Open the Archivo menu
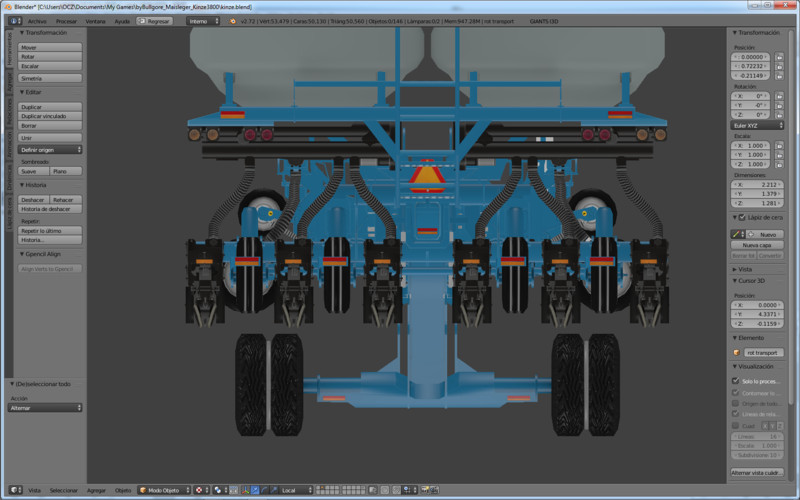Viewport: 800px width, 500px height. [36, 20]
